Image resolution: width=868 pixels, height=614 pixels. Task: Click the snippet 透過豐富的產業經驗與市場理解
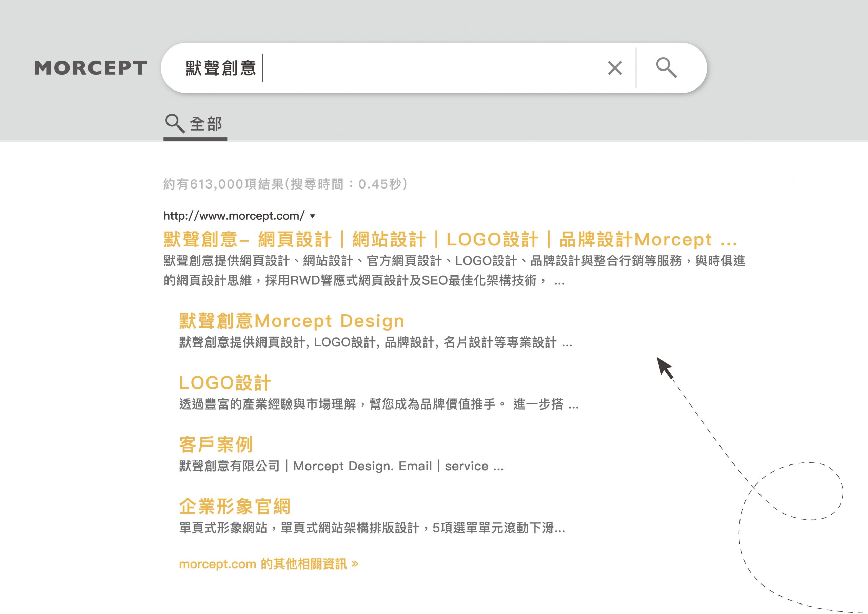click(379, 404)
